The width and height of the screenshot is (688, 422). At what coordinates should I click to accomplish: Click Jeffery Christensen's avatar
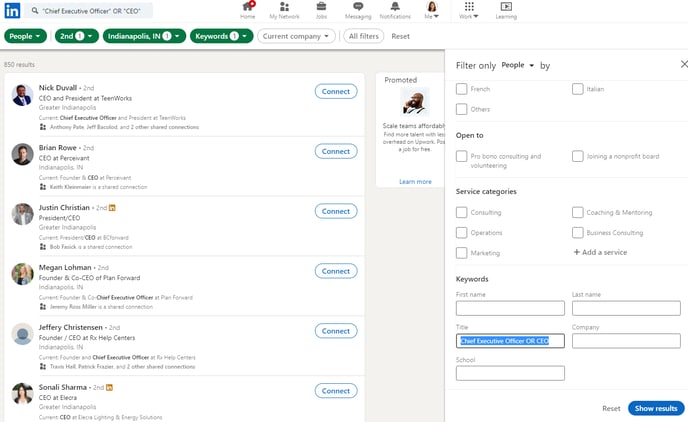22,334
